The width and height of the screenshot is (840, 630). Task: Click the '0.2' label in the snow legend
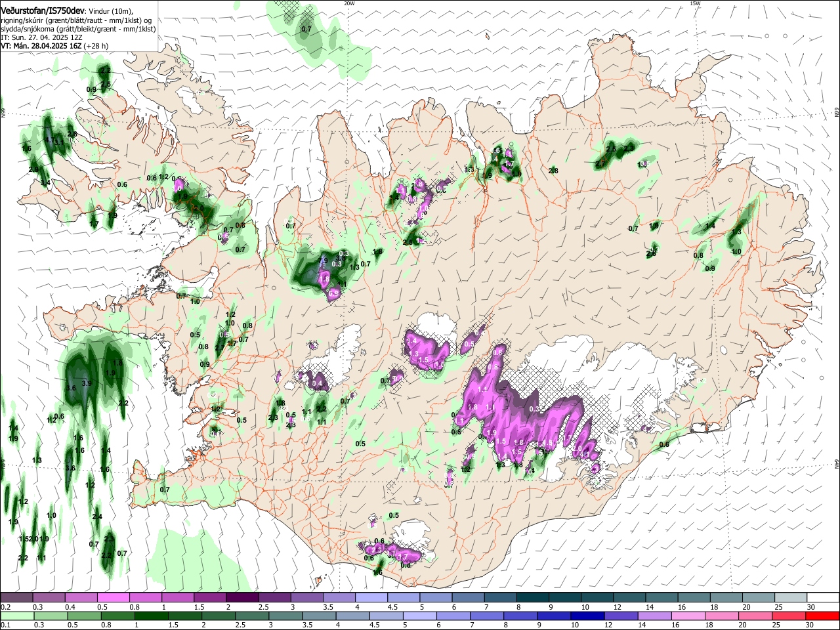tap(5, 606)
